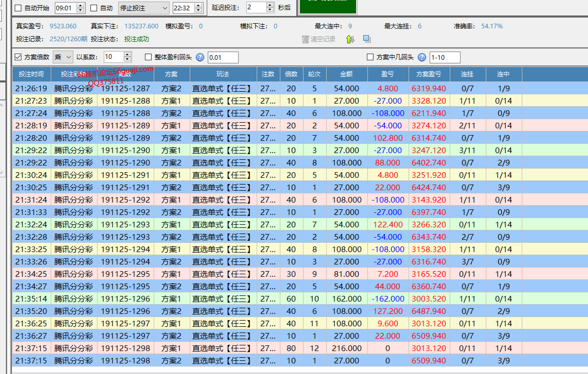The width and height of the screenshot is (588, 374).
Task: Decrease the 09:01 start time spinner
Action: coord(81,11)
